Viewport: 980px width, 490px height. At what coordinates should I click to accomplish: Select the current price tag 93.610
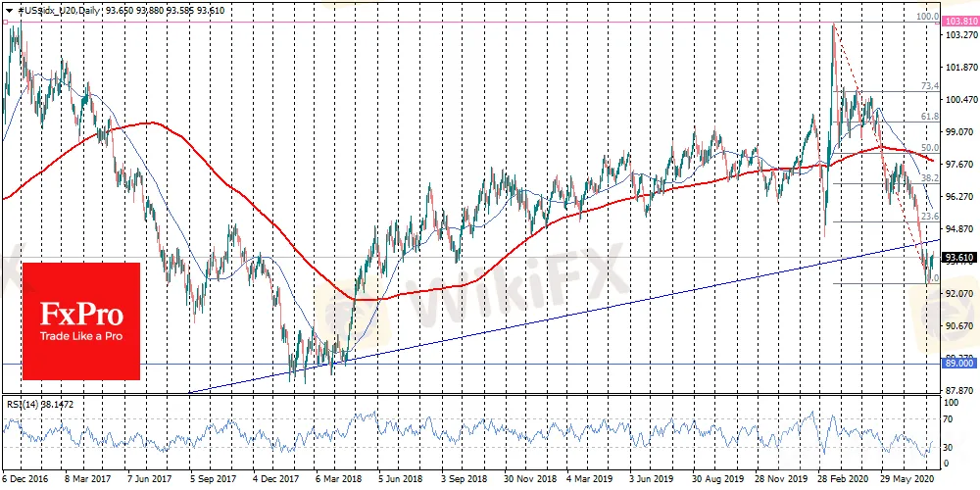coord(957,258)
